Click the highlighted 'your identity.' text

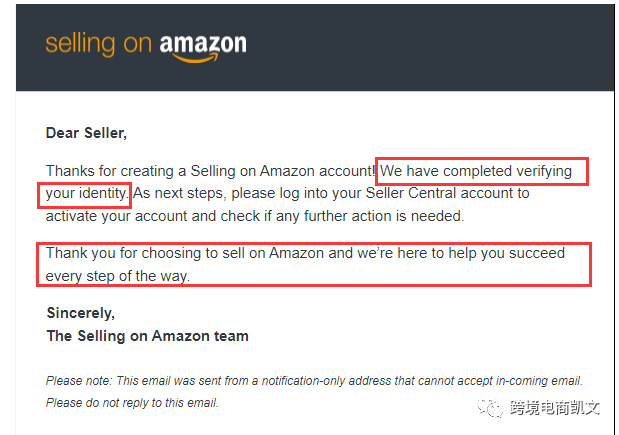(87, 193)
